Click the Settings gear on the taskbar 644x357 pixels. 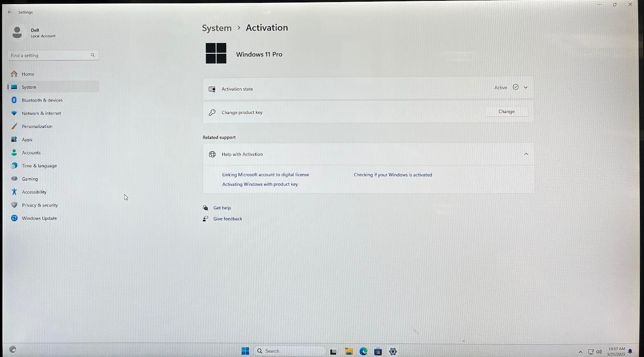pyautogui.click(x=393, y=351)
